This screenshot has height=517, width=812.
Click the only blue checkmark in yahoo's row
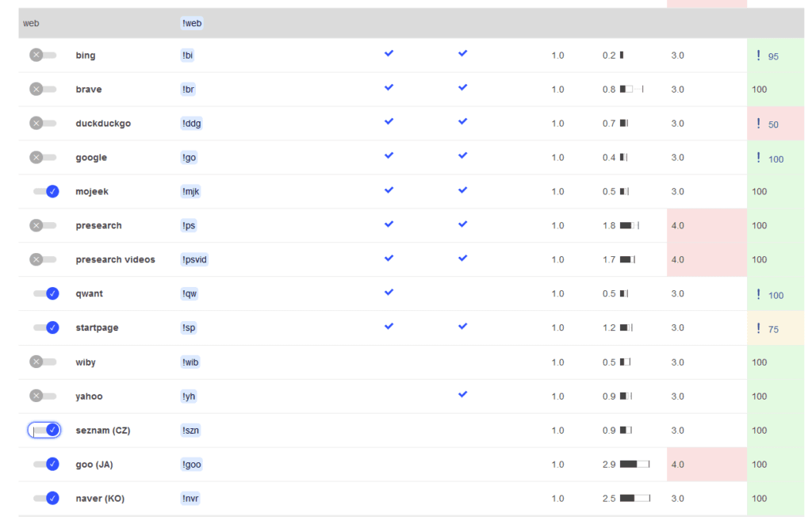coord(462,394)
